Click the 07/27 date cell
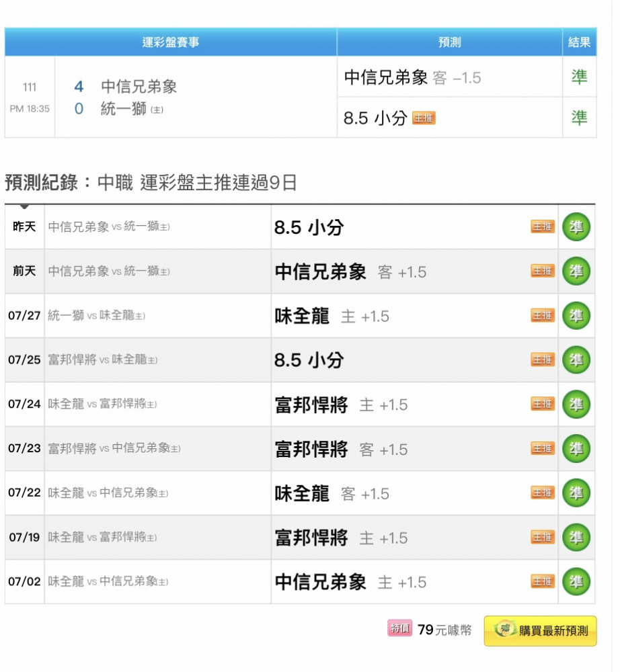The width and height of the screenshot is (620, 672). point(24,315)
